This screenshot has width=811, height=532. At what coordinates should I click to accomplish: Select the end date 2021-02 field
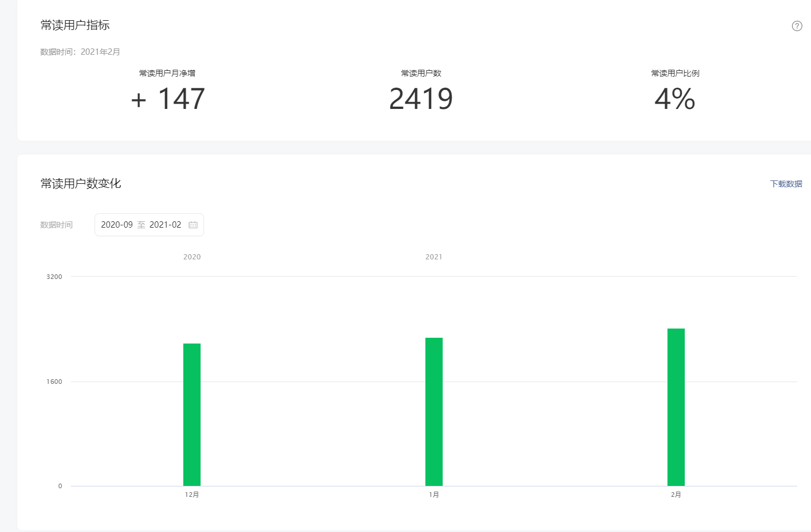[x=165, y=225]
